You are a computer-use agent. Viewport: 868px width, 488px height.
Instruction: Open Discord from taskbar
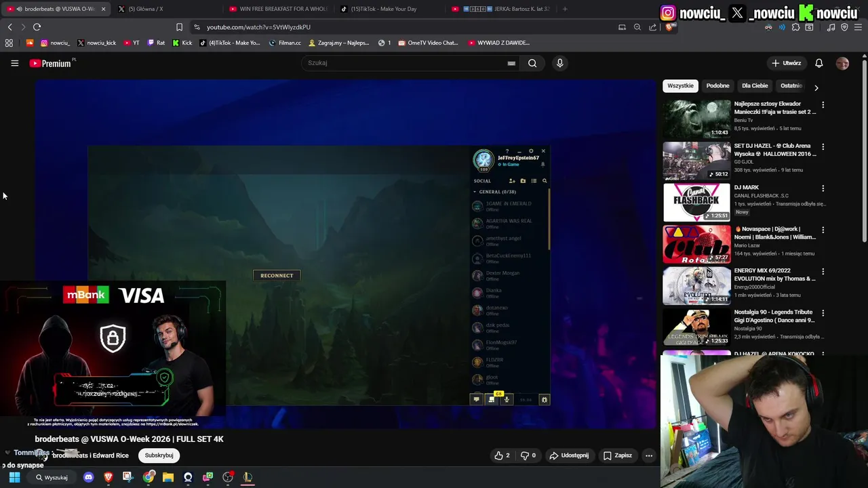(88, 477)
